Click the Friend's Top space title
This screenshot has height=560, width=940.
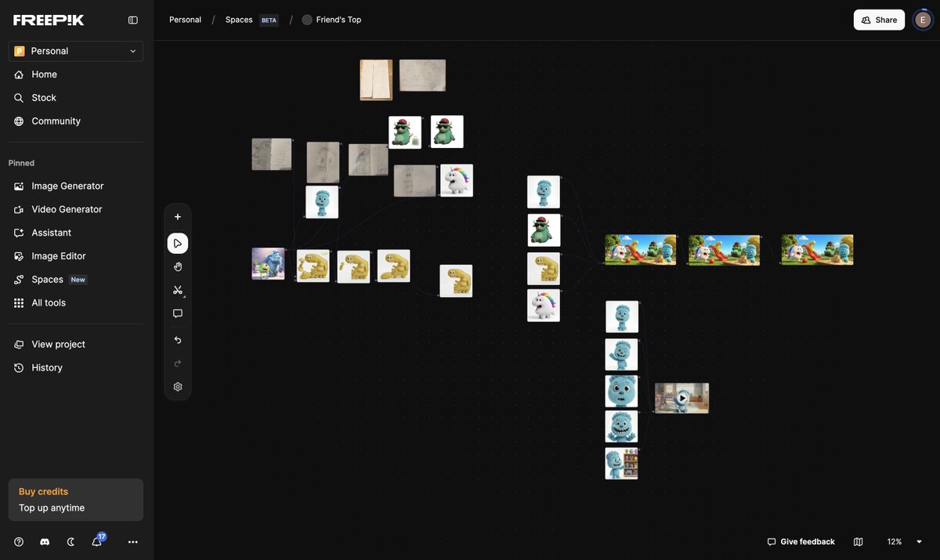338,20
